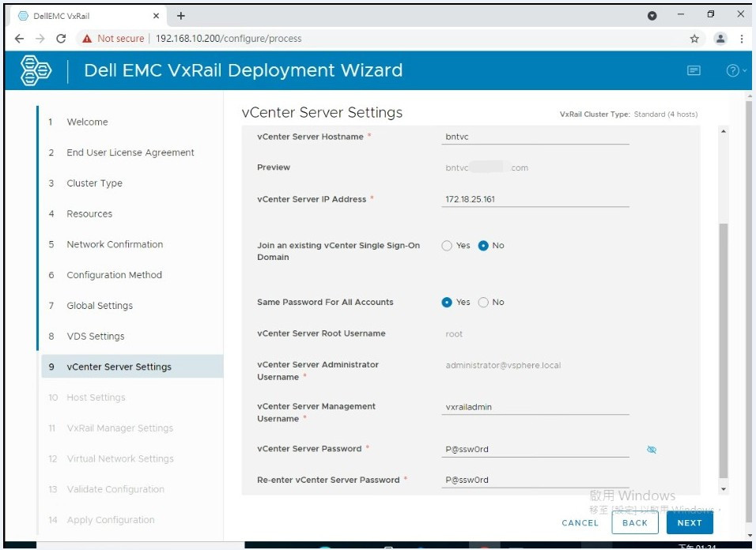This screenshot has width=756, height=550.
Task: Go to VDS Settings step
Action: click(96, 336)
